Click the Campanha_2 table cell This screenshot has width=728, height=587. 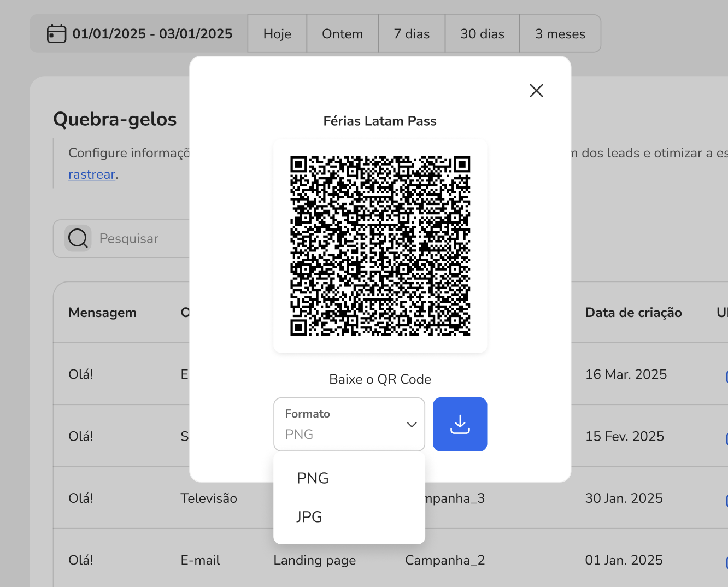click(x=445, y=560)
